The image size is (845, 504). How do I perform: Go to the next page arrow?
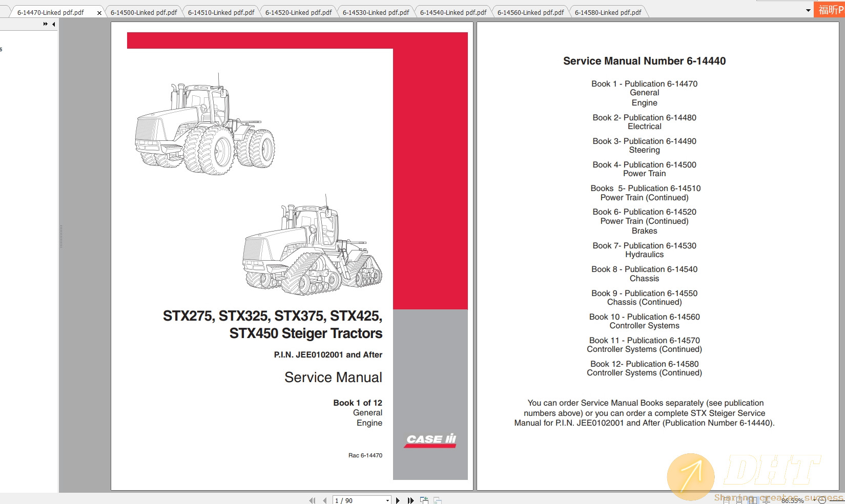click(398, 500)
